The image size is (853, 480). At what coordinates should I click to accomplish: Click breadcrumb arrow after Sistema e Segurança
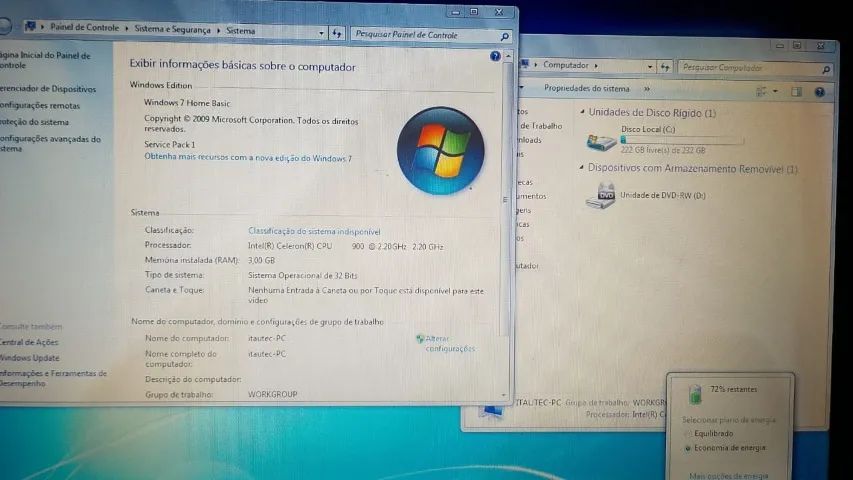pos(218,30)
